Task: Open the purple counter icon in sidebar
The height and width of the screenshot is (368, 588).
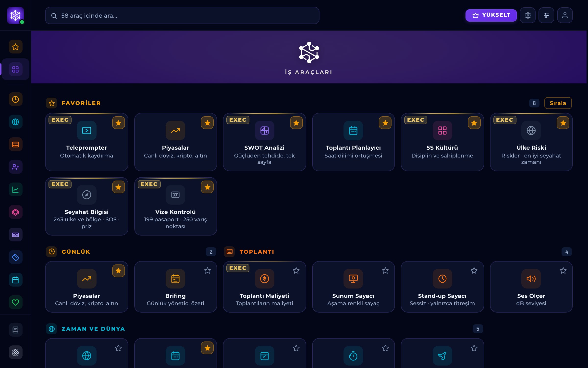Action: click(x=15, y=235)
